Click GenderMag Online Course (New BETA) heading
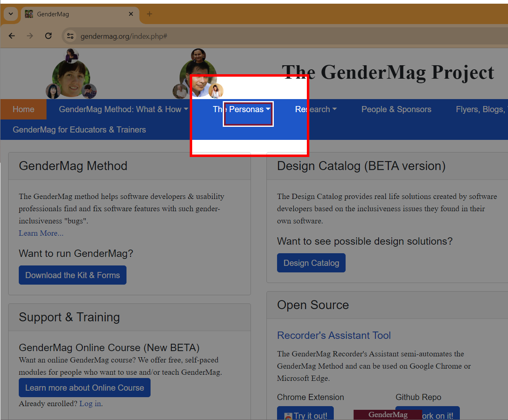This screenshot has height=420, width=508. click(109, 347)
